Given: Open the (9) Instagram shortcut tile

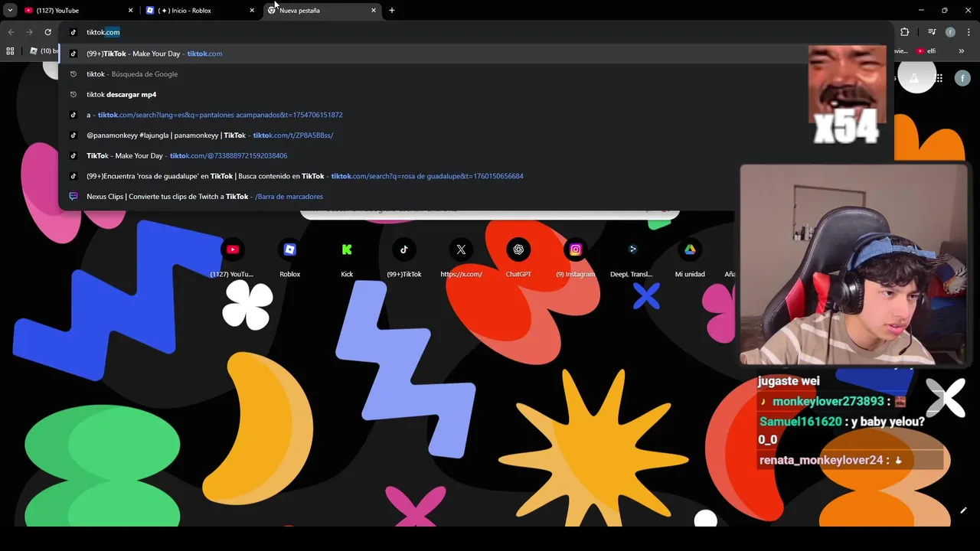Looking at the screenshot, I should click(576, 258).
